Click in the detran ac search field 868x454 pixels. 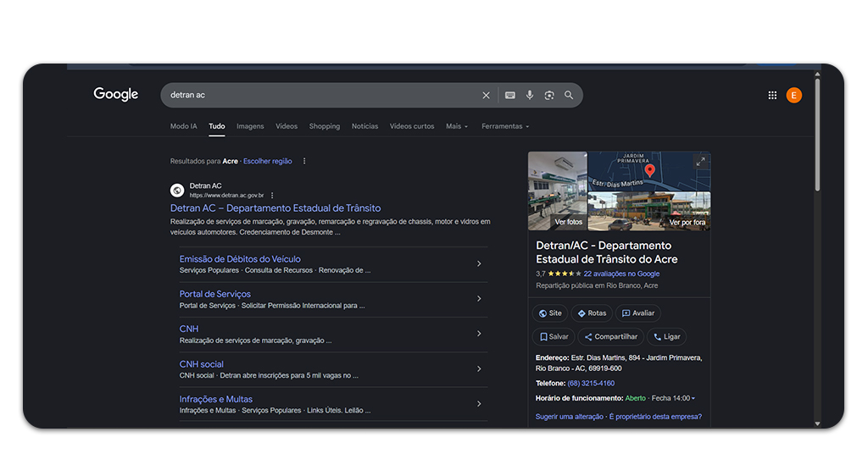coord(322,96)
